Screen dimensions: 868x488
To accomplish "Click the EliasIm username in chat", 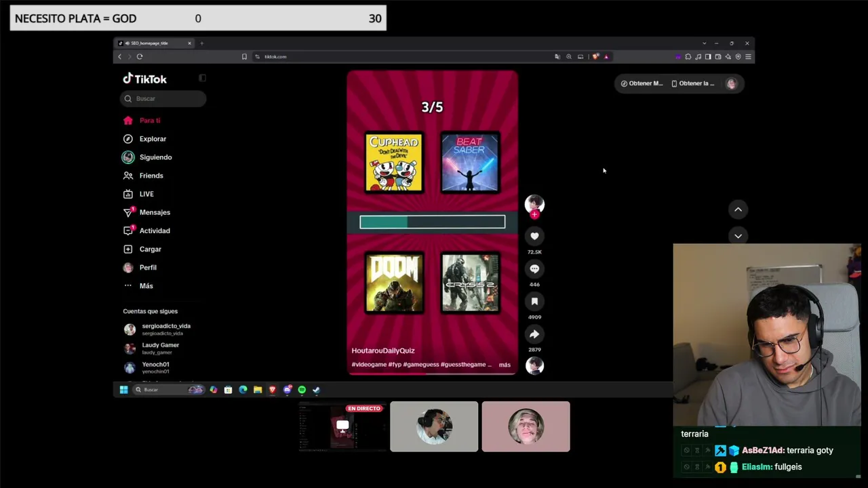I will (757, 467).
